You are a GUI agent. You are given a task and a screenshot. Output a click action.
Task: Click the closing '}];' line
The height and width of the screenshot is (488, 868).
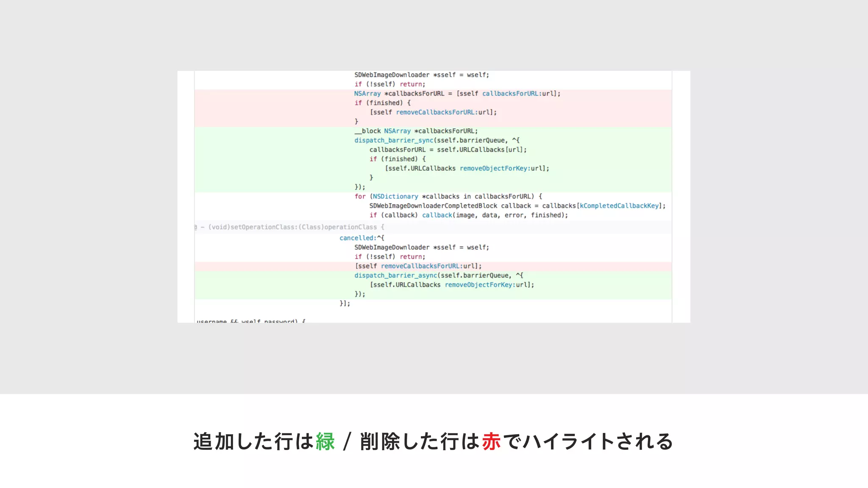[345, 303]
